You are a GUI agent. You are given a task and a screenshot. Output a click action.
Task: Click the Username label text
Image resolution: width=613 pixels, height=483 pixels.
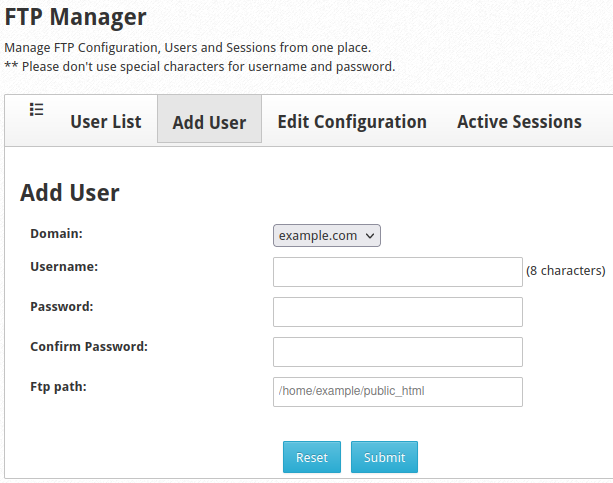[x=64, y=267]
